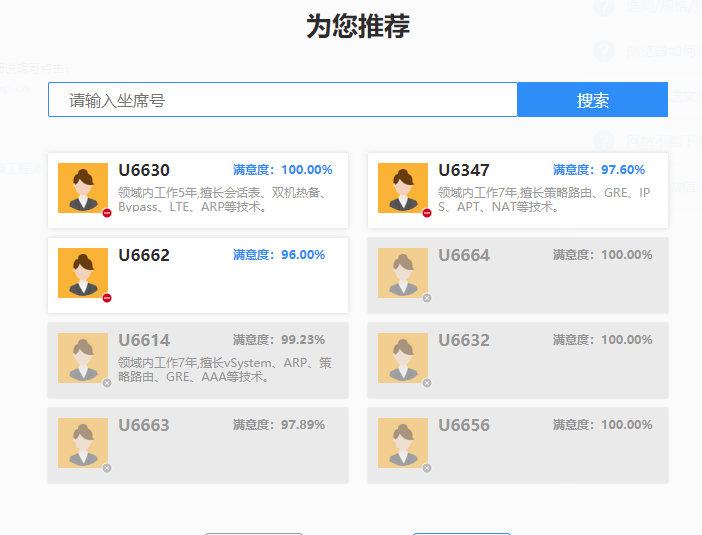Image resolution: width=702 pixels, height=535 pixels.
Task: Click the greyed avatar of agent U6664
Action: (403, 272)
